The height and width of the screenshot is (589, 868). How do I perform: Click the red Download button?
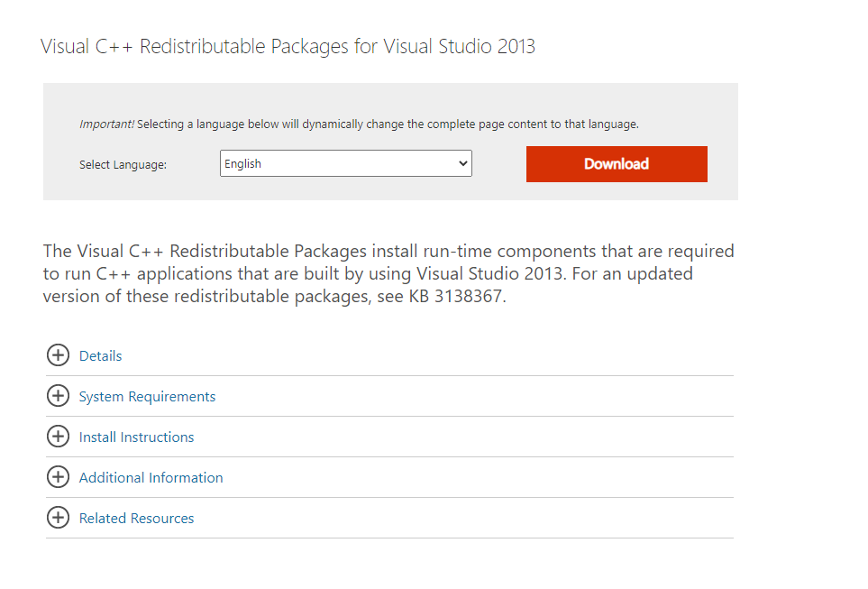point(617,164)
